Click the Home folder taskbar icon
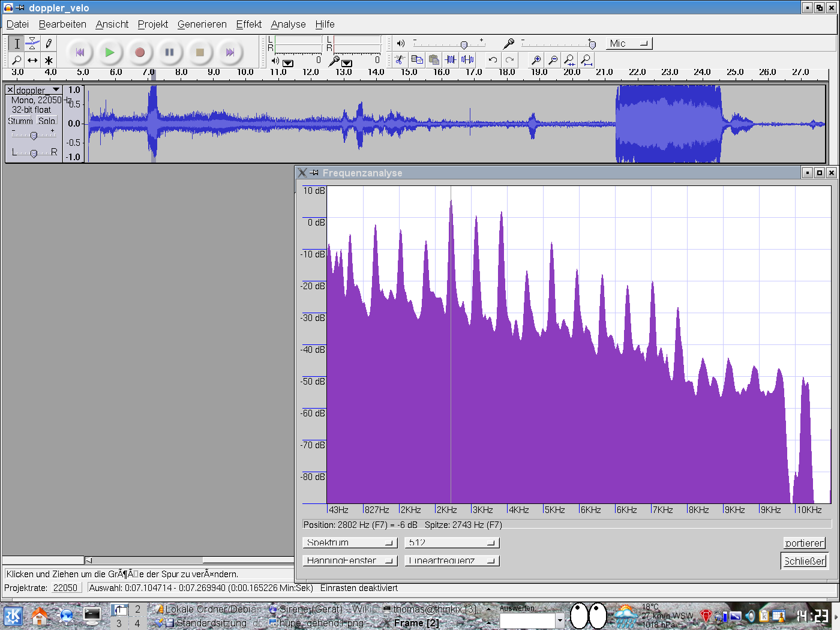This screenshot has height=630, width=840. [40, 616]
